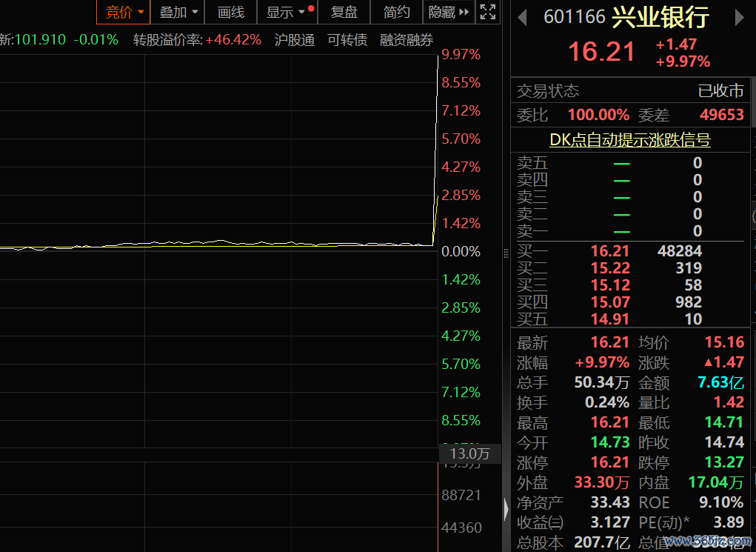Click the 可转债 tag

tap(347, 39)
